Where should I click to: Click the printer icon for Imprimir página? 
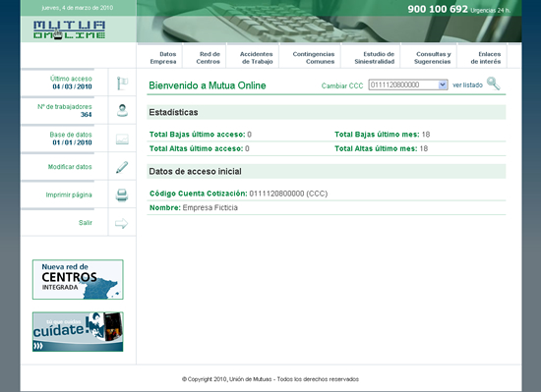coord(122,195)
